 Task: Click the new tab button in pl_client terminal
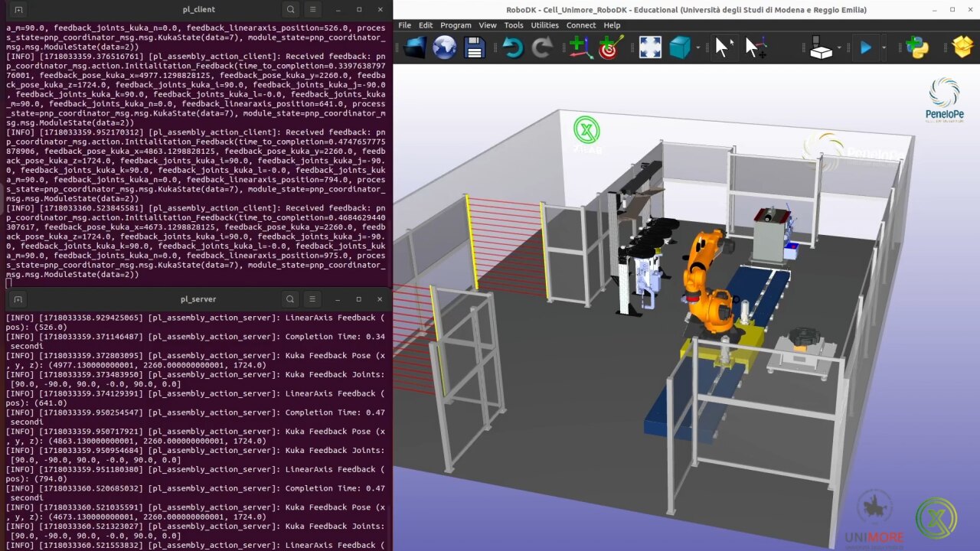18,9
